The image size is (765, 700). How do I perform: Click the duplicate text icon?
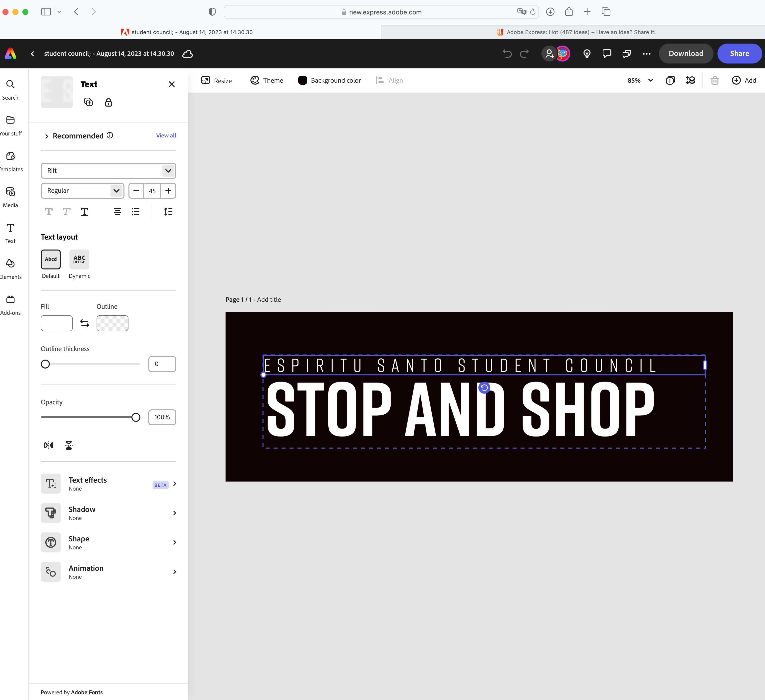point(88,102)
